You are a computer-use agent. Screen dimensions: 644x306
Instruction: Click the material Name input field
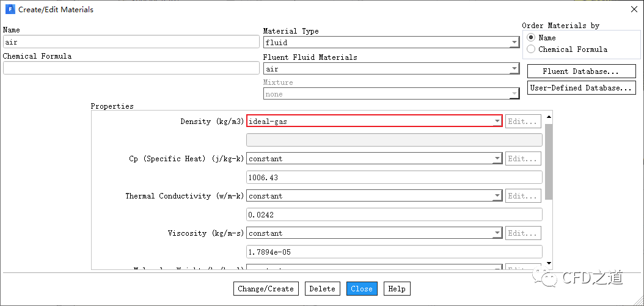pos(131,42)
